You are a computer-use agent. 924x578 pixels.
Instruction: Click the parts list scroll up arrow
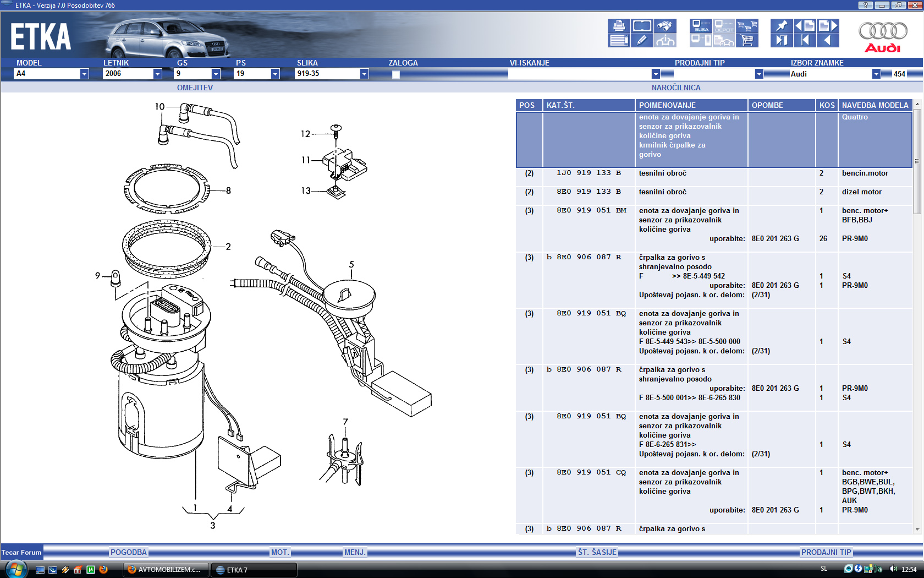[x=917, y=104]
